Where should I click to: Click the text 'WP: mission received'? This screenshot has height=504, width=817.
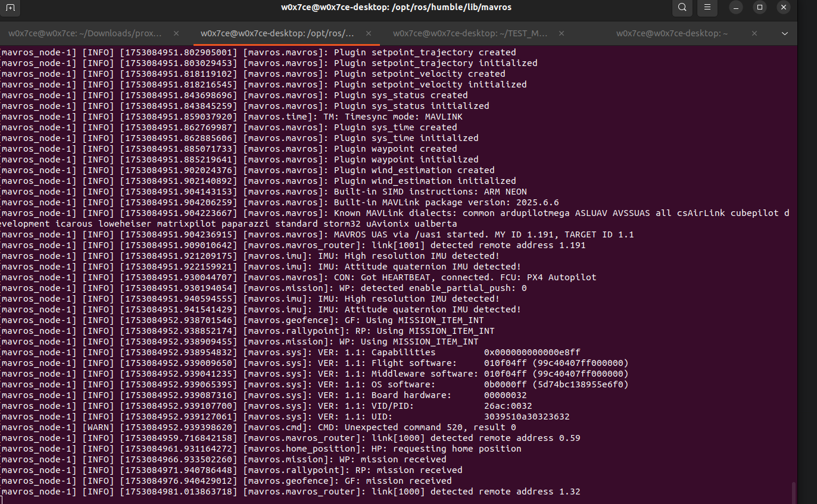click(393, 459)
